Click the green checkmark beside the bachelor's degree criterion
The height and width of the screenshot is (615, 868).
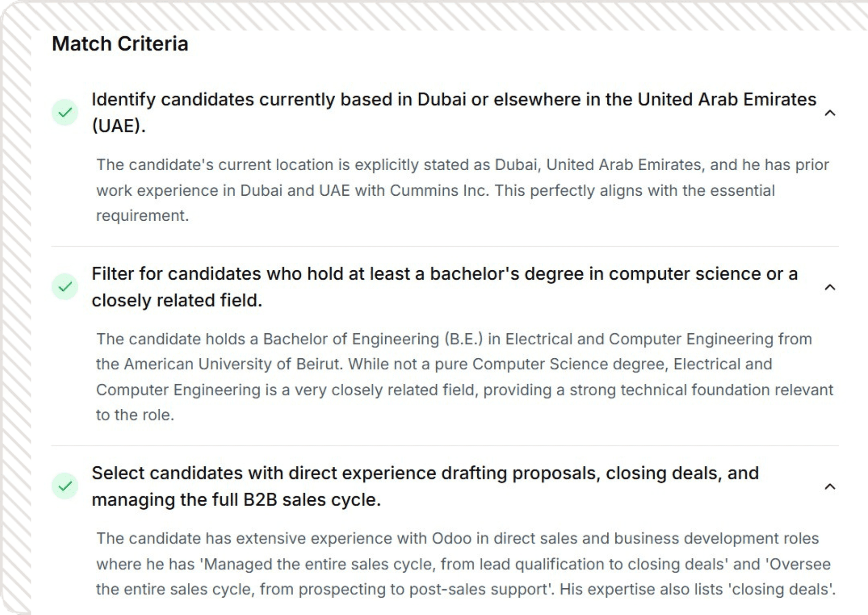[x=64, y=287]
